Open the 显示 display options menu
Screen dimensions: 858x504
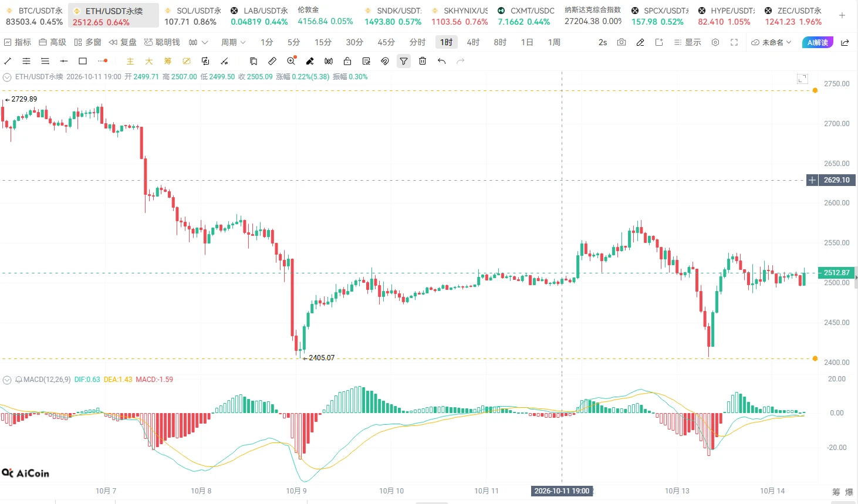687,42
